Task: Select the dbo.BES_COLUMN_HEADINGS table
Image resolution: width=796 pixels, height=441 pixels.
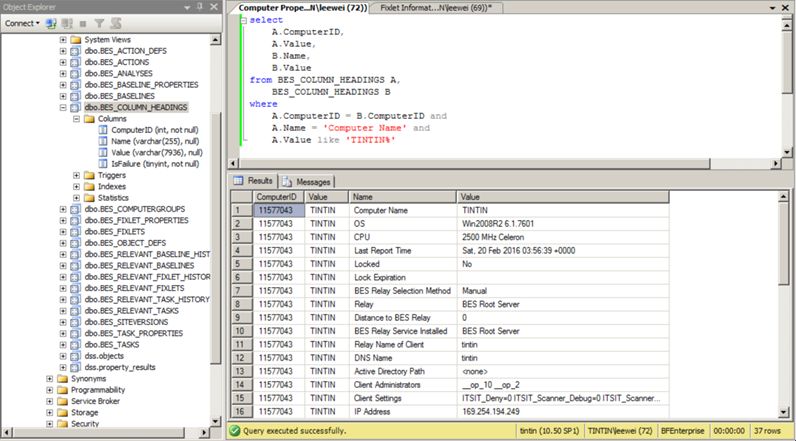Action: (136, 107)
